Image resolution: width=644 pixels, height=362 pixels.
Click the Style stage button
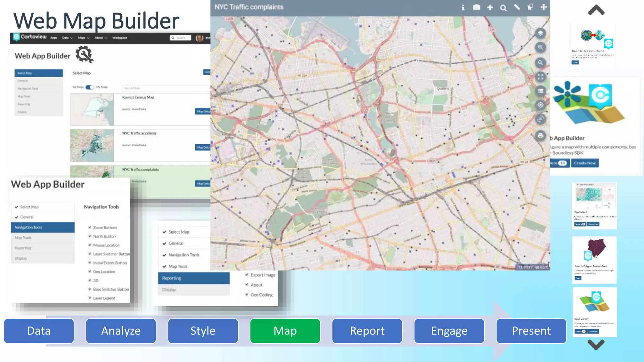pos(203,331)
